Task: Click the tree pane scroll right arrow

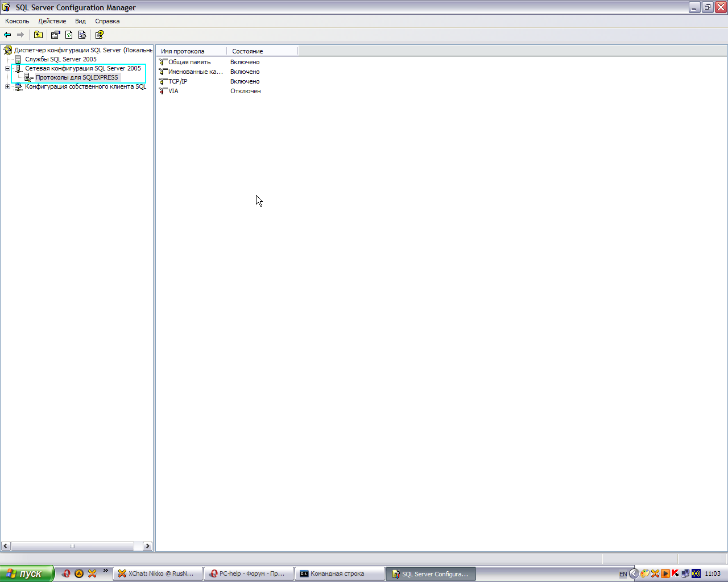Action: pyautogui.click(x=147, y=546)
